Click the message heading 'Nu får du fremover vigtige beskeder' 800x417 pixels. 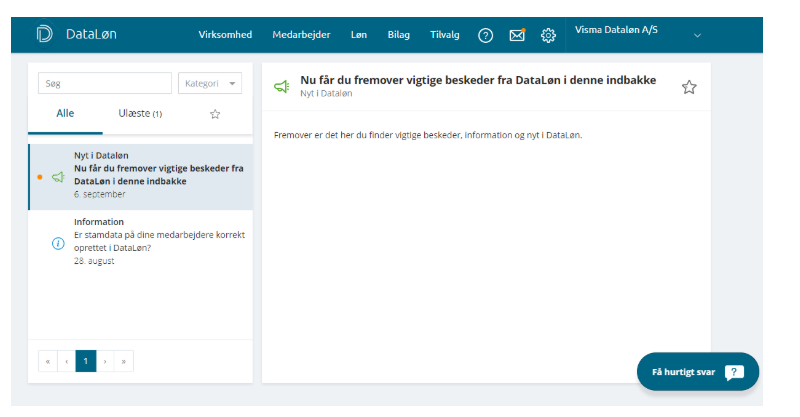pyautogui.click(x=478, y=80)
